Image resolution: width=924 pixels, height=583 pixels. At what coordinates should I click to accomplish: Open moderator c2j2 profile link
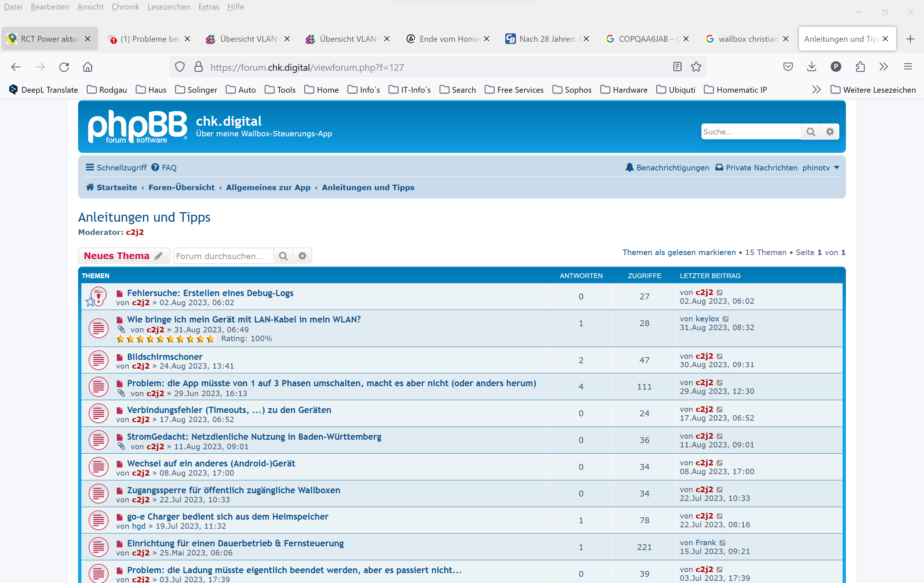point(135,232)
